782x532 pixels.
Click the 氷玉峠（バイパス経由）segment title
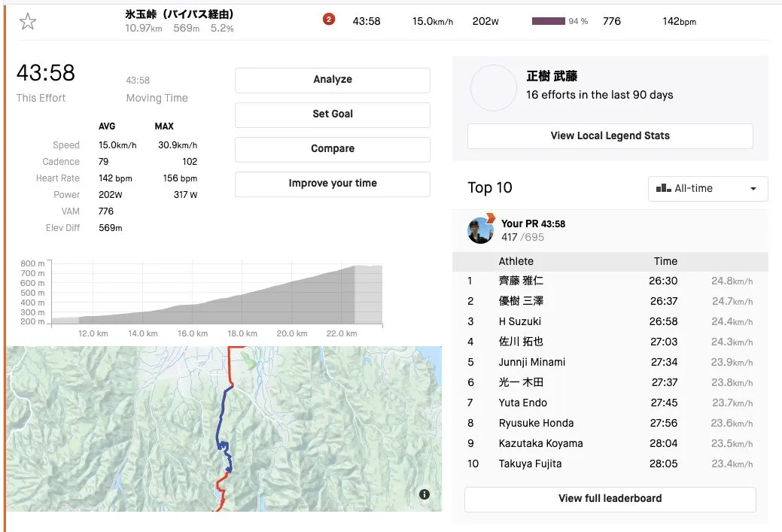coord(179,14)
